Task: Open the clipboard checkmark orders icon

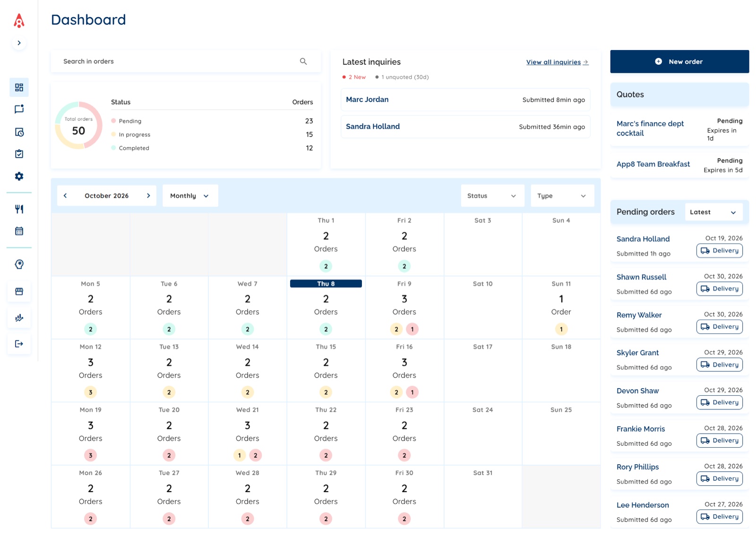Action: point(19,154)
